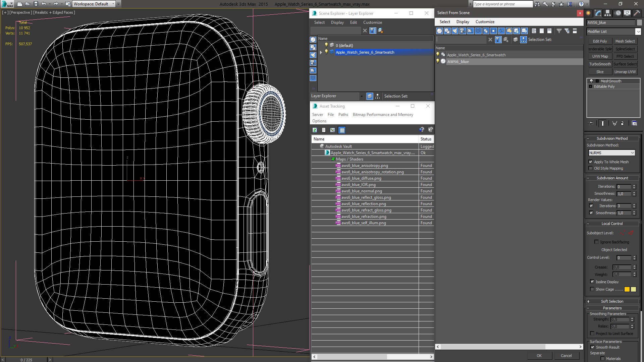Open Bitmap Performance and Memory menu
Image resolution: width=644 pixels, height=362 pixels.
click(383, 115)
